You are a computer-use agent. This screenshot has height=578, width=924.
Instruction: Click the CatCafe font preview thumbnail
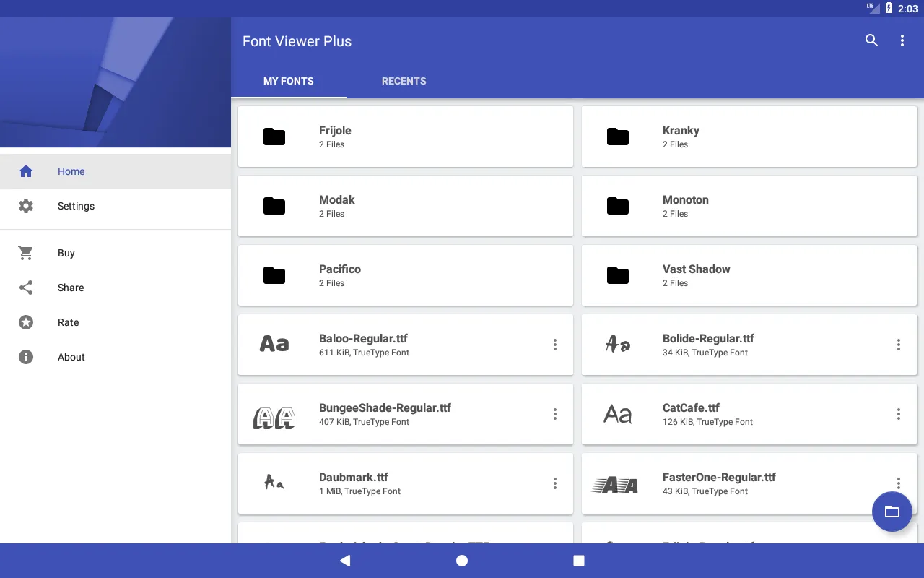click(618, 414)
